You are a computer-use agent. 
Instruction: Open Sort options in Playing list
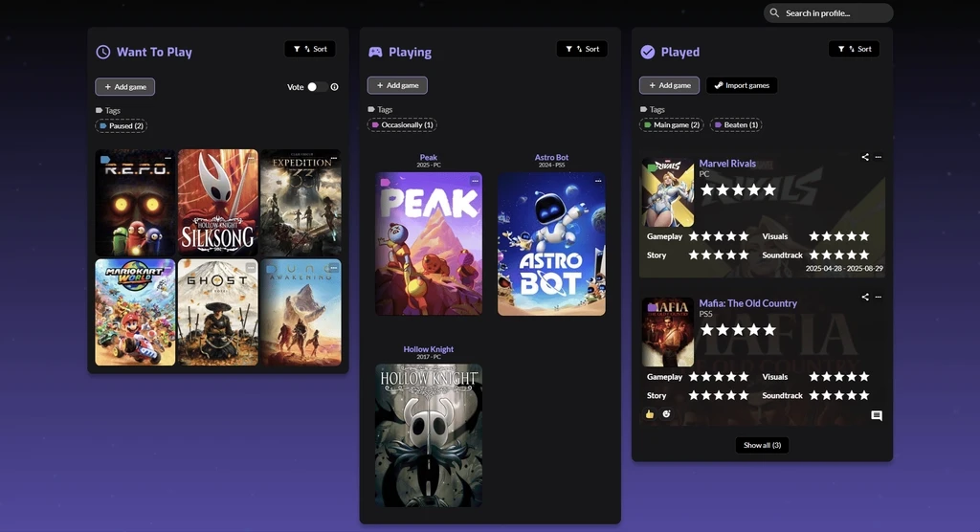(x=582, y=49)
